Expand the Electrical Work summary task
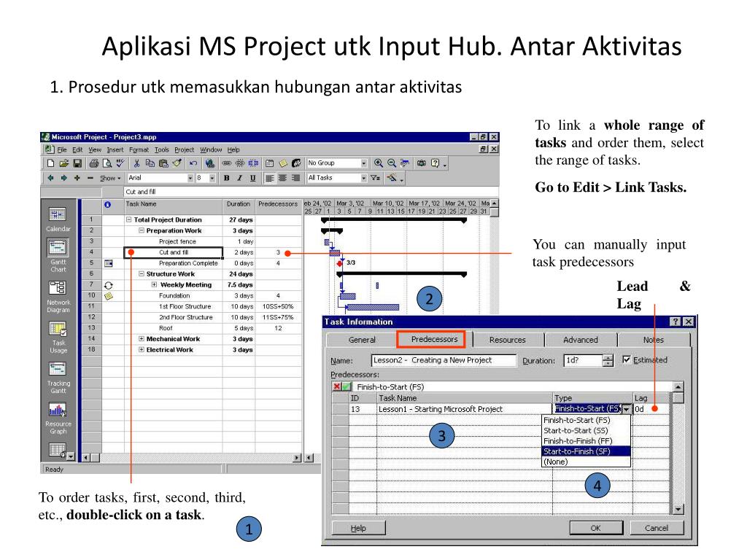This screenshot has width=747, height=560. [142, 349]
